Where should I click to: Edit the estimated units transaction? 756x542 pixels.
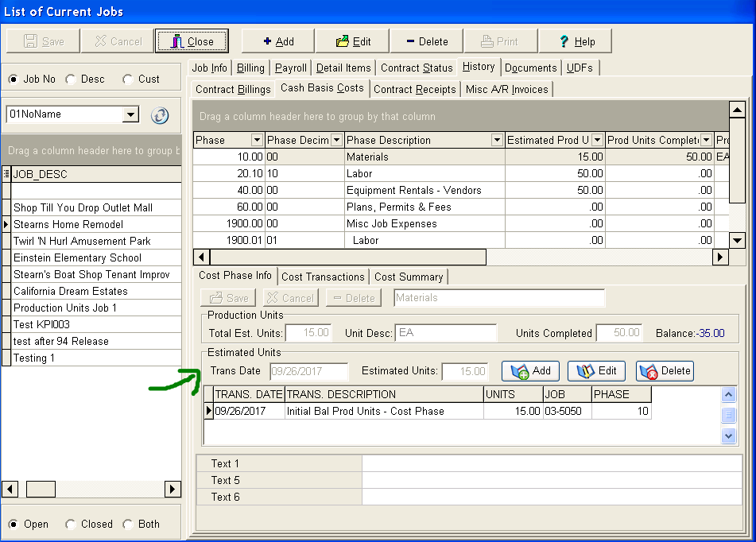coord(597,371)
